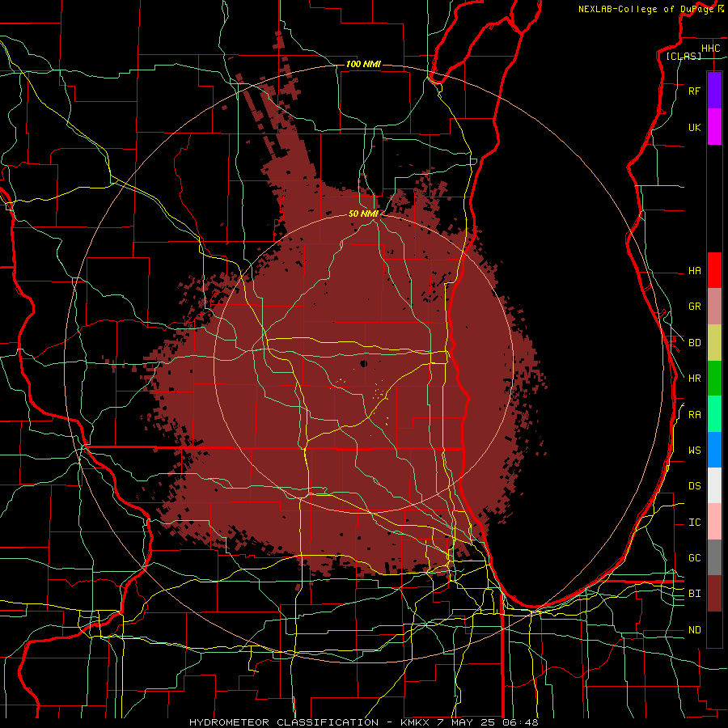Click the "50 NMI" range ring label
This screenshot has height=728, width=728.
click(363, 214)
